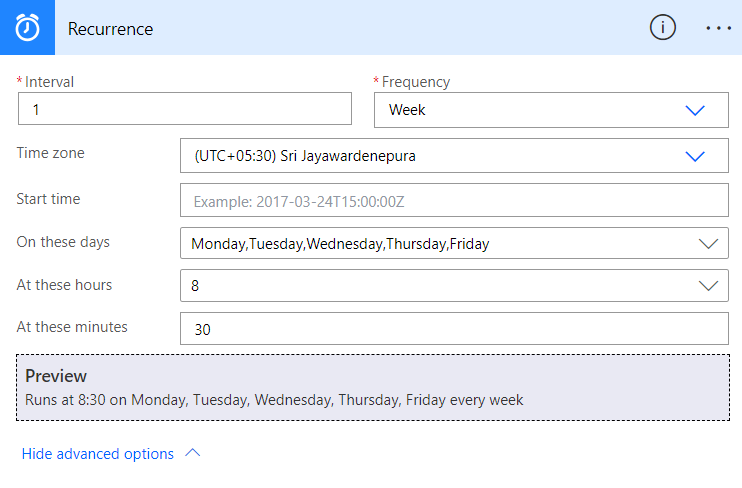The height and width of the screenshot is (488, 742).
Task: Click the Start time input field
Action: [x=454, y=201]
